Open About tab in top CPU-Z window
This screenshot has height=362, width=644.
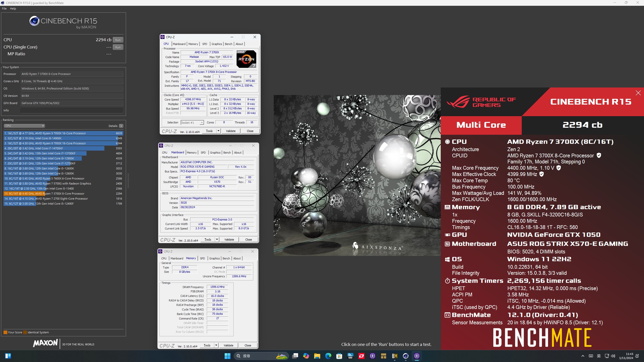239,44
